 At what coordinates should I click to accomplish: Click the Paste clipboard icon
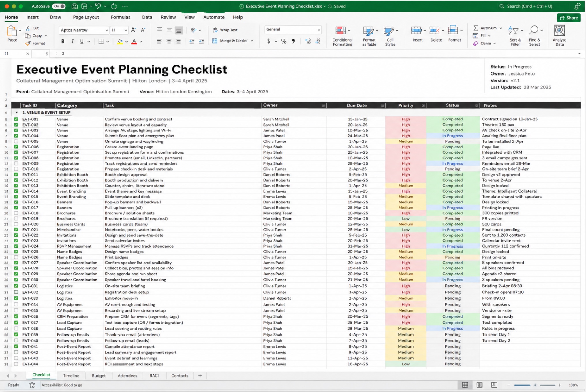click(x=12, y=31)
